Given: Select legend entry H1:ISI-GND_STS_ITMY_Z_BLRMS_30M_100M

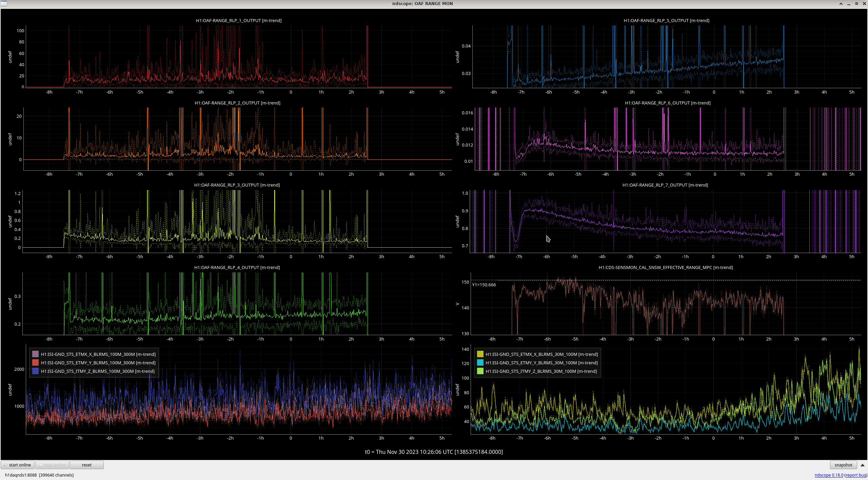Looking at the screenshot, I should tap(541, 371).
